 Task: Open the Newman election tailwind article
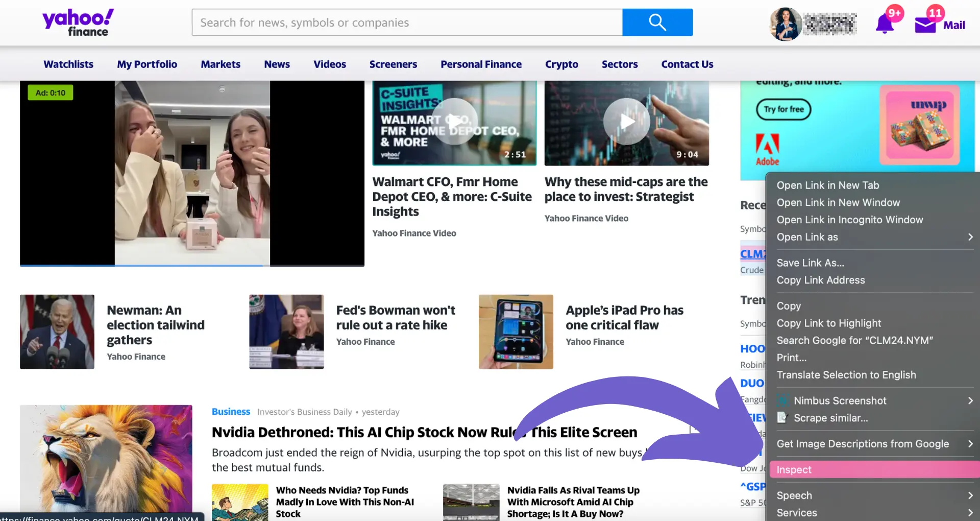[x=156, y=325]
